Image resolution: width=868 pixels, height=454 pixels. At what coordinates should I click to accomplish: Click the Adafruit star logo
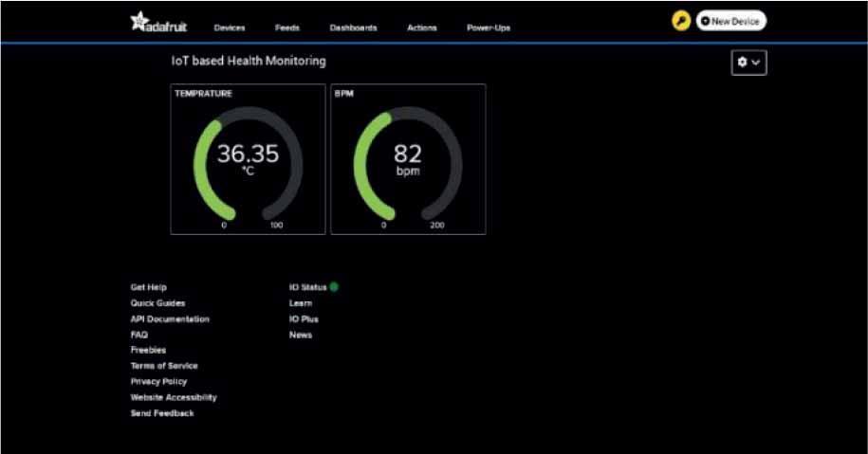click(139, 21)
